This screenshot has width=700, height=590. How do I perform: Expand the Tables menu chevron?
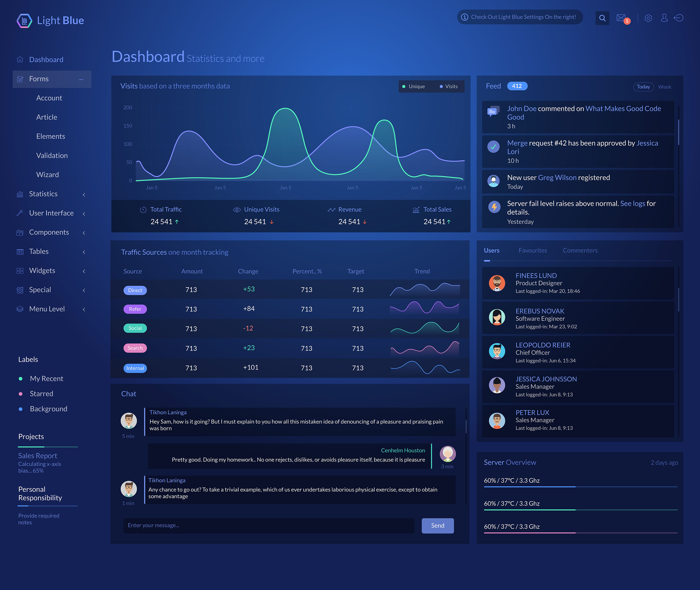point(84,252)
